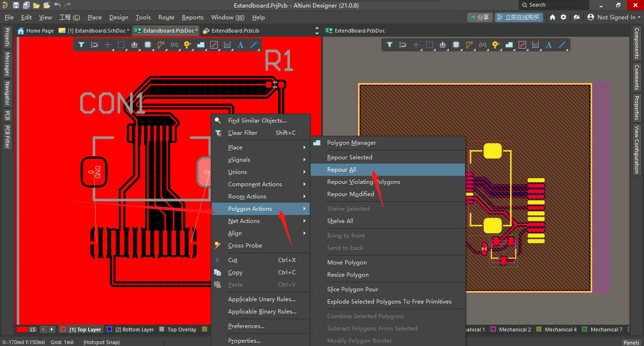This screenshot has width=644, height=346.
Task: Expand the Room Actions submenu
Action: [261, 196]
